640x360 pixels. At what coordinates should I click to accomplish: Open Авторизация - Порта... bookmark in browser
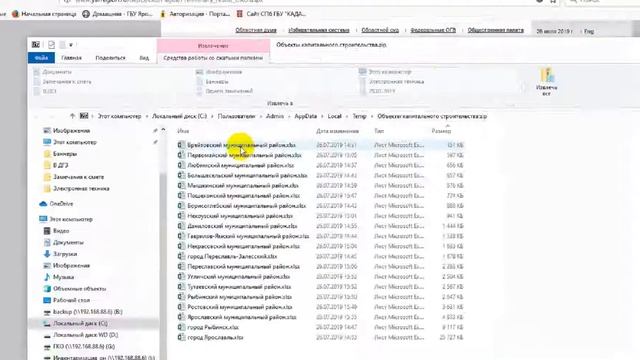pyautogui.click(x=195, y=14)
